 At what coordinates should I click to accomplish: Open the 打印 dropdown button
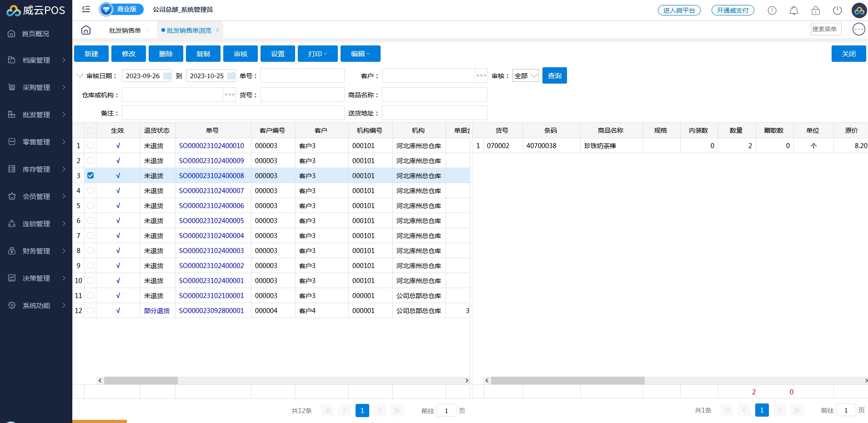[x=317, y=54]
